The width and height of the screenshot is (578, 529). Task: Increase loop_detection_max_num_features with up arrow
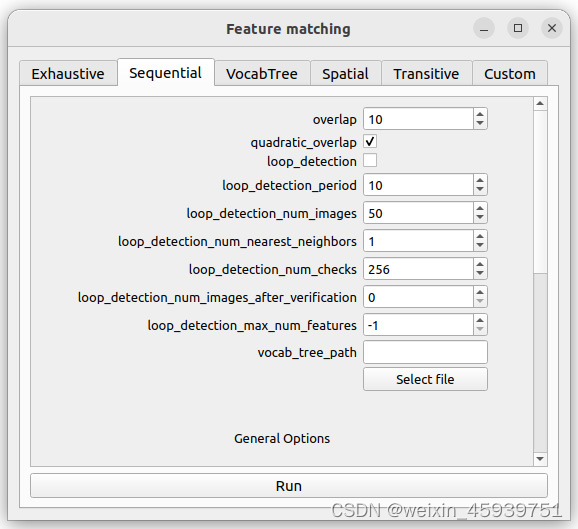[x=480, y=320]
